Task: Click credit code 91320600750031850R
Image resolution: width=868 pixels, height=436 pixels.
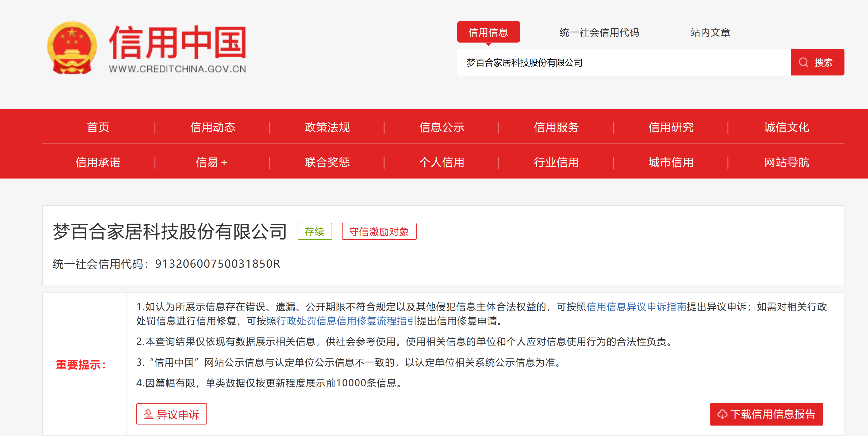Action: coord(218,264)
